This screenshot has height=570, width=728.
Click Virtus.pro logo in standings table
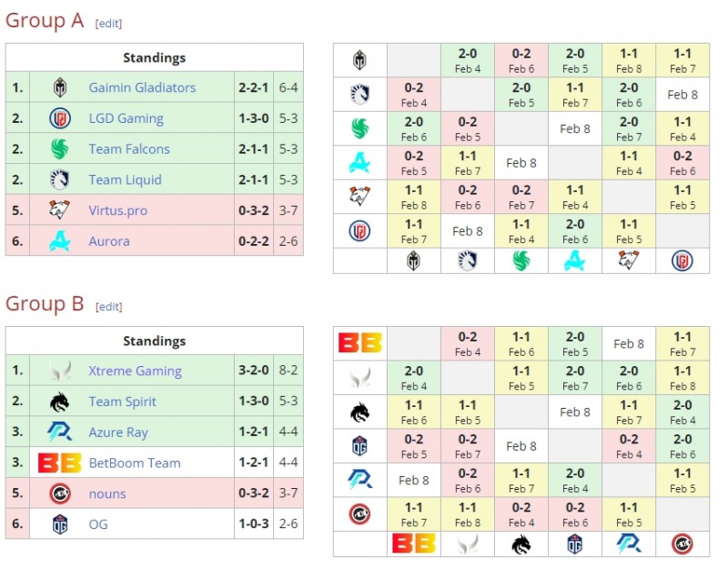[60, 210]
